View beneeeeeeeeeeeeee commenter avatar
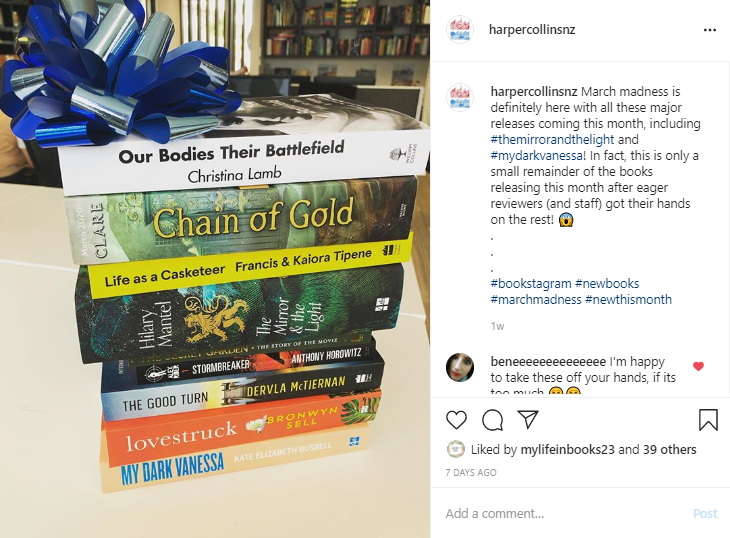This screenshot has height=538, width=730. pyautogui.click(x=460, y=367)
